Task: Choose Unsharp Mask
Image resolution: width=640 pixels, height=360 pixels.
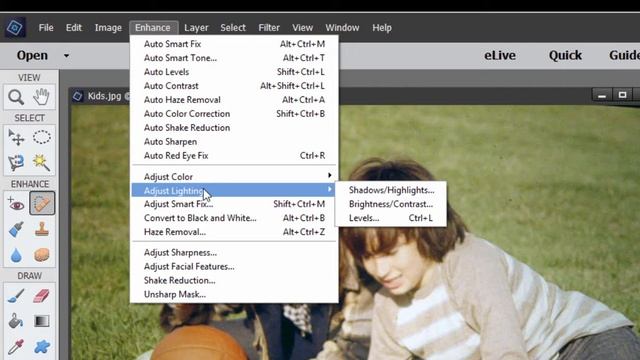Action: pos(234,294)
